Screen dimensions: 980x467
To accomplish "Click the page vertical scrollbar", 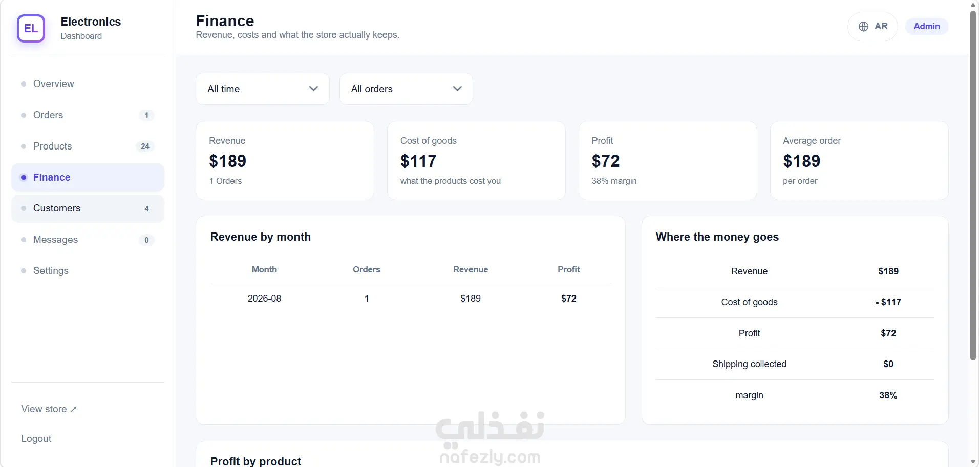I will [x=973, y=185].
